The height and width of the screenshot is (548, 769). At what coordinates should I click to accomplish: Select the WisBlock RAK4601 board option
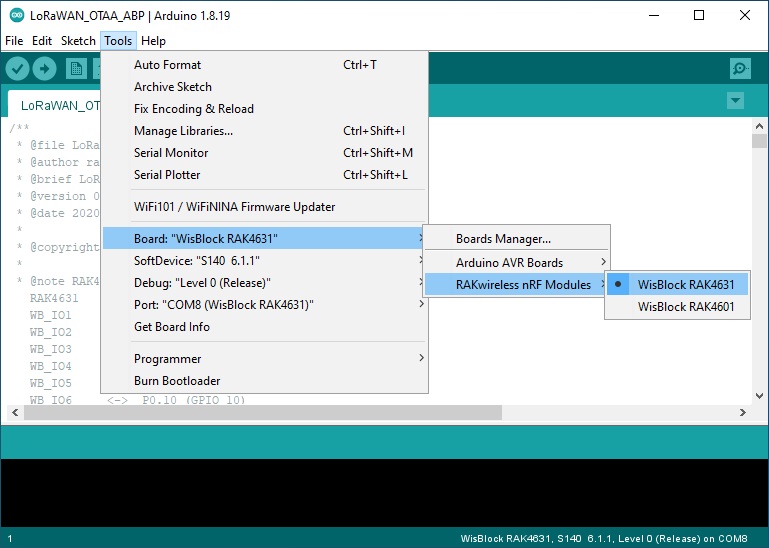point(677,307)
